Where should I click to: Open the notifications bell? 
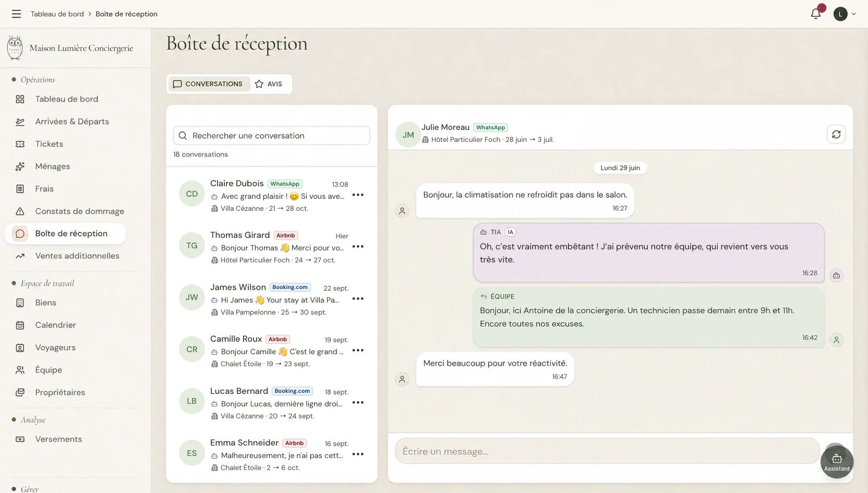click(x=816, y=14)
